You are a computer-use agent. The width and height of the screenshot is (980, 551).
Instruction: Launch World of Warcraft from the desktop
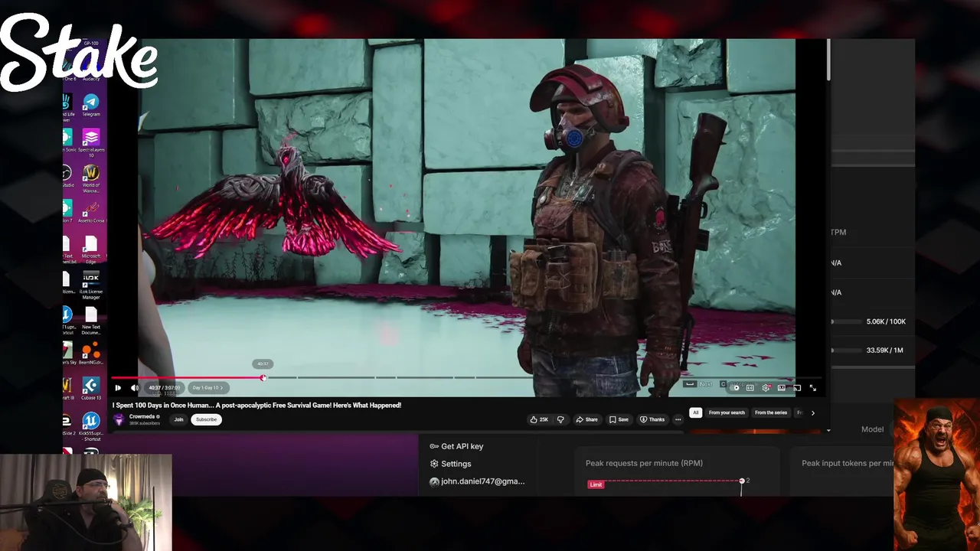click(x=91, y=179)
